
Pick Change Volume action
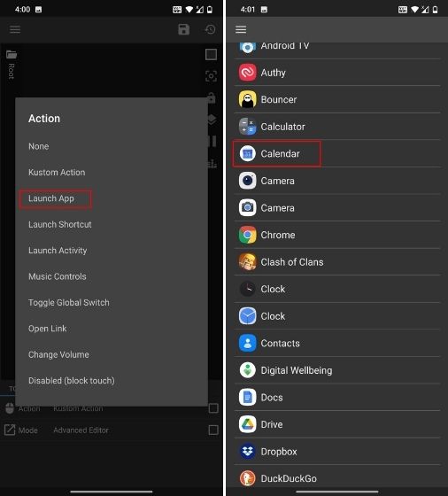pyautogui.click(x=58, y=354)
